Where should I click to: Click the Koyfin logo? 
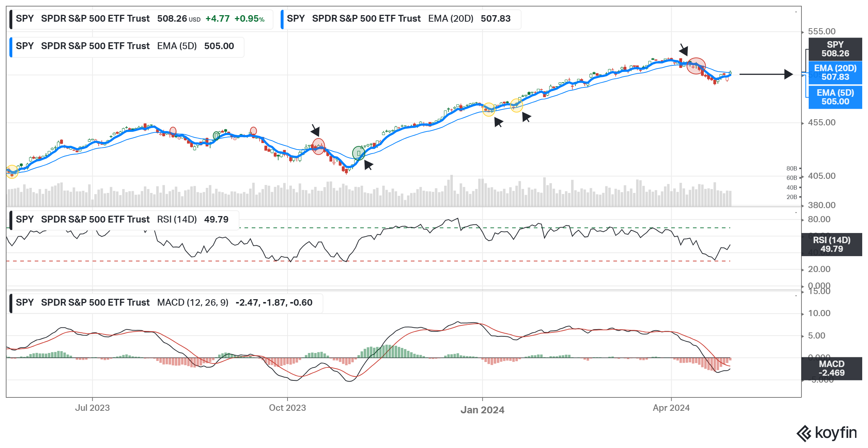(827, 433)
